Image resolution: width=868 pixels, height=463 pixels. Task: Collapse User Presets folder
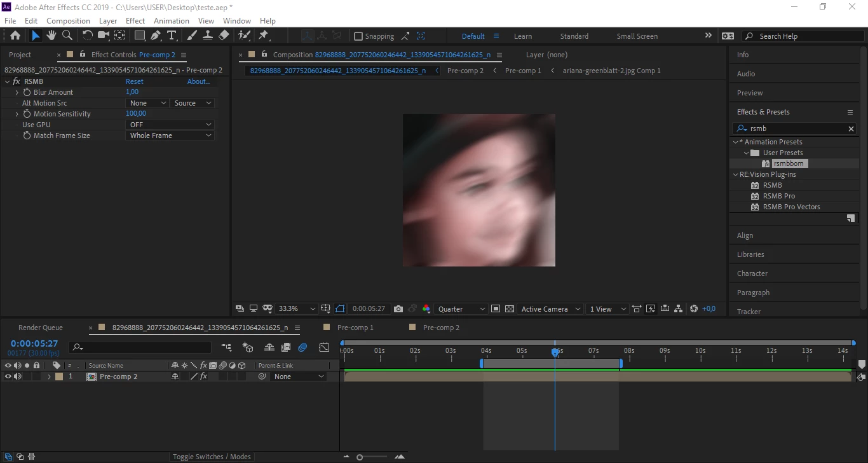click(x=747, y=153)
